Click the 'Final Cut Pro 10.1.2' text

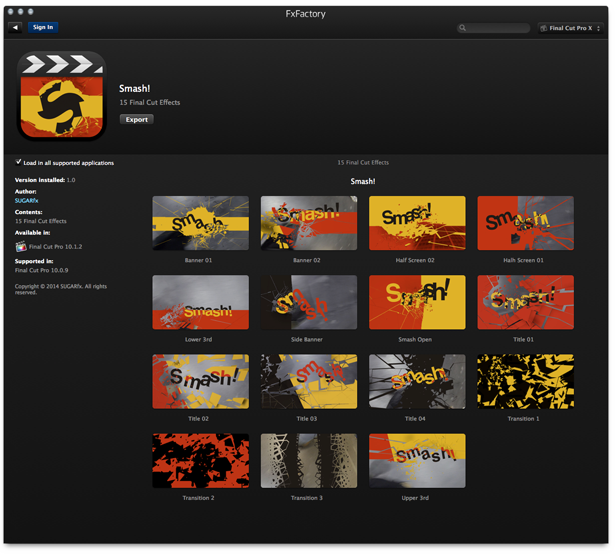(x=55, y=247)
